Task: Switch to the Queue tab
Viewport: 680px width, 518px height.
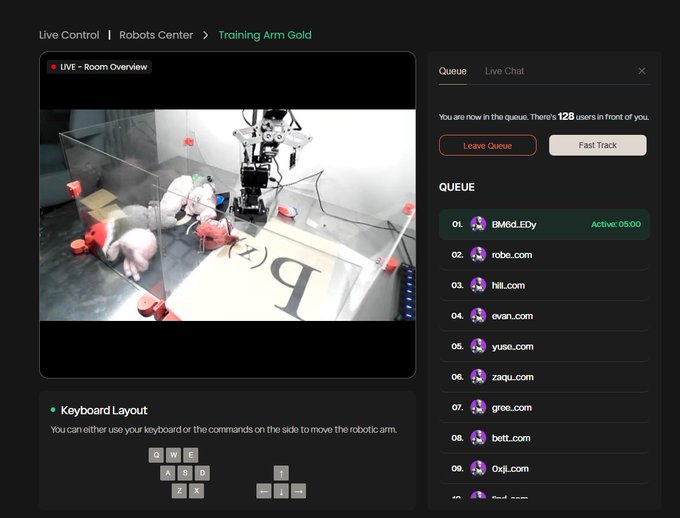Action: coord(452,71)
